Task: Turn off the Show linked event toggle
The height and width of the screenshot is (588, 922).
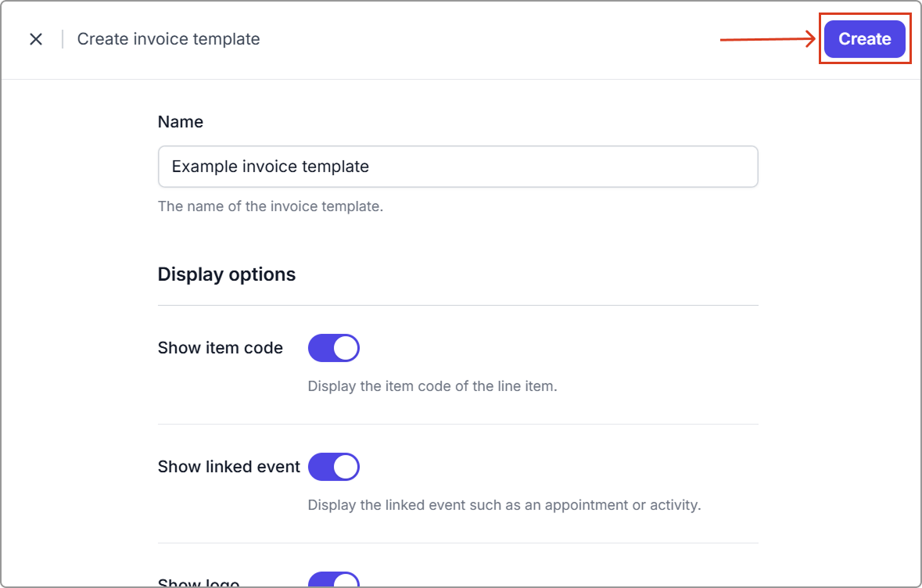Action: pyautogui.click(x=334, y=467)
